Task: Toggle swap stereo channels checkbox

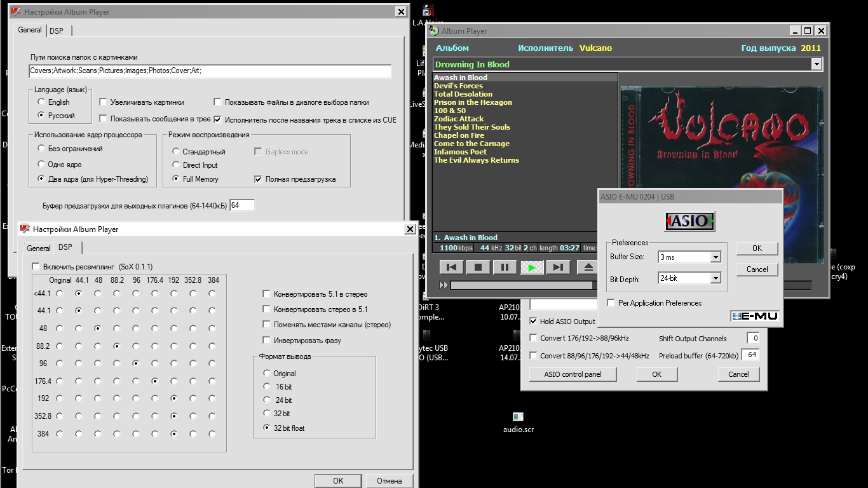Action: click(267, 325)
